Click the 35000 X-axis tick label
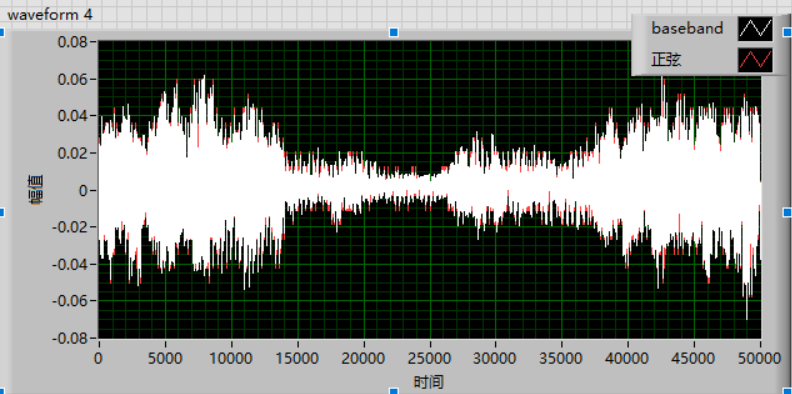Image resolution: width=792 pixels, height=394 pixels. pyautogui.click(x=562, y=358)
